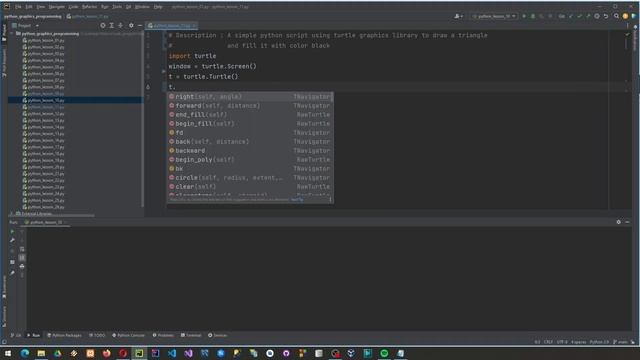Click Collapse All in Project panel
640x360 pixels.
click(x=120, y=25)
